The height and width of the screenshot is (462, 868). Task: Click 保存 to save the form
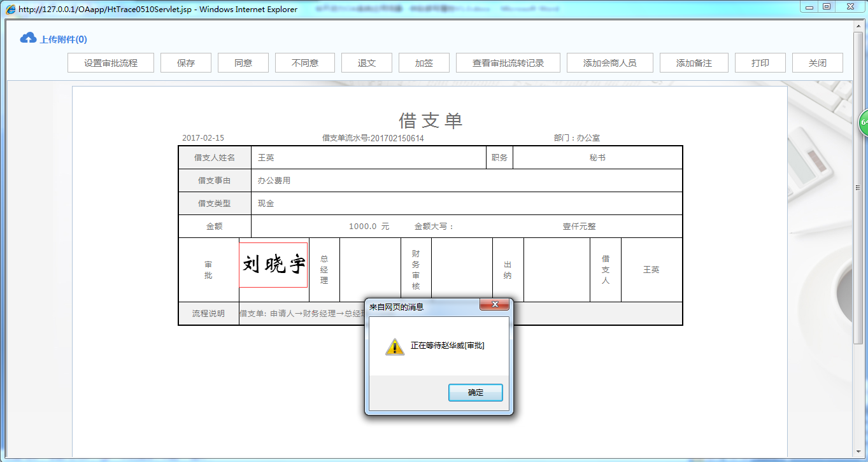click(185, 62)
